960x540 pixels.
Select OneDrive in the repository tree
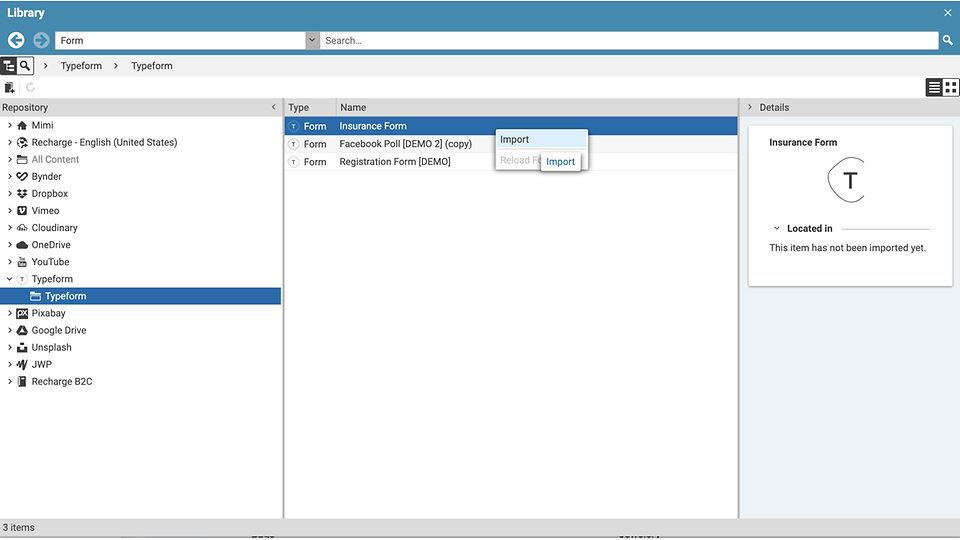pos(51,245)
